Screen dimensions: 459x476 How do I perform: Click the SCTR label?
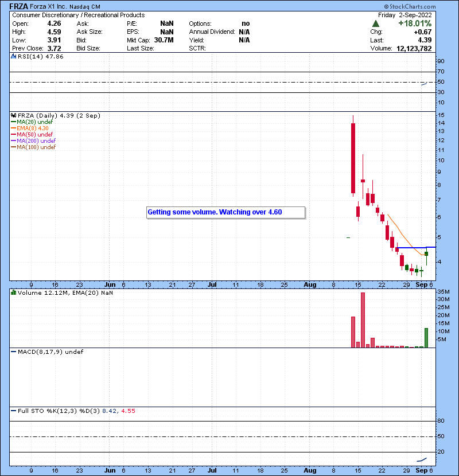[197, 49]
